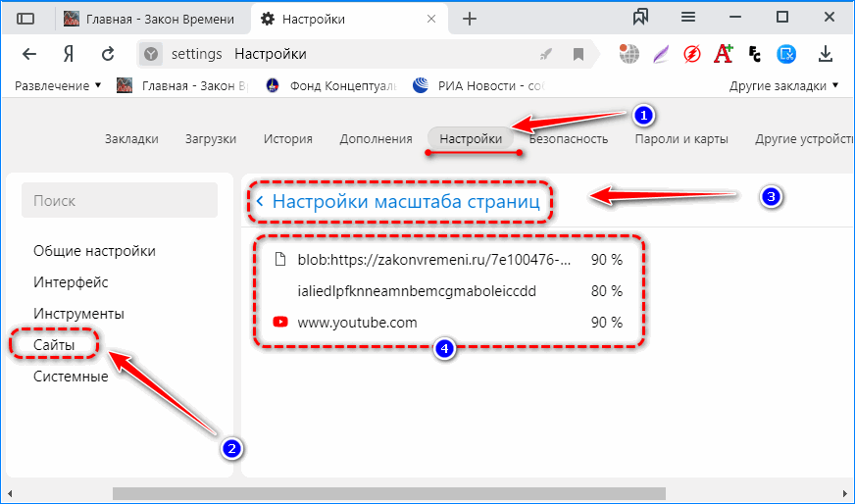Switch to the Безопасность tab

[569, 139]
